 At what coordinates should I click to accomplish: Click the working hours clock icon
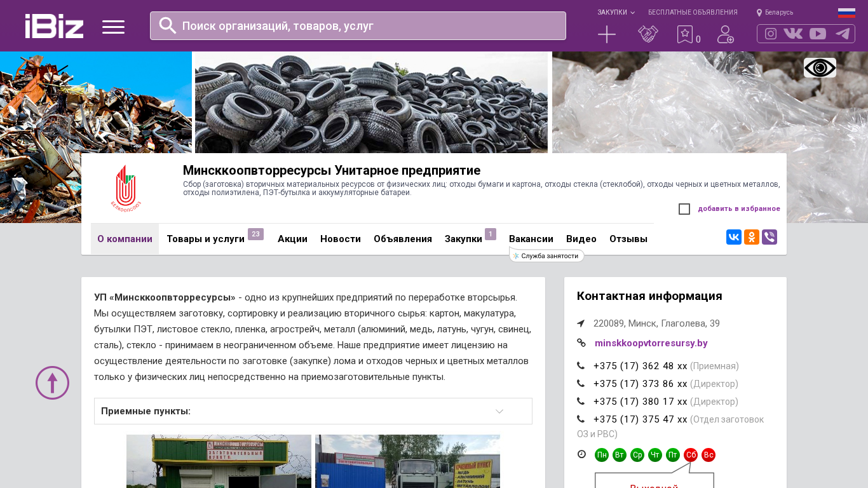[x=581, y=454]
